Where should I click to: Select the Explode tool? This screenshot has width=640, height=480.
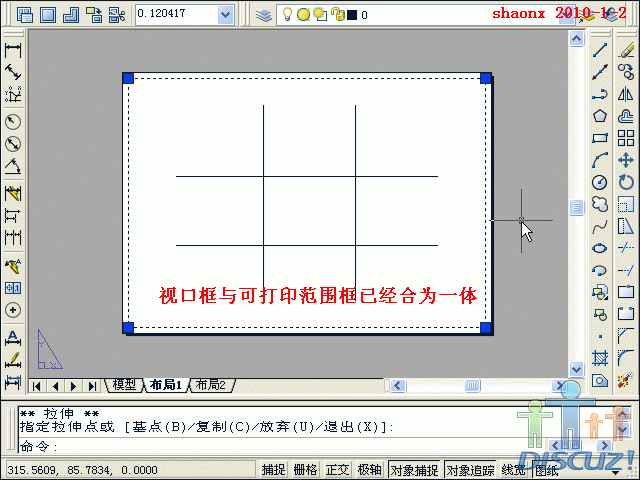tap(625, 381)
